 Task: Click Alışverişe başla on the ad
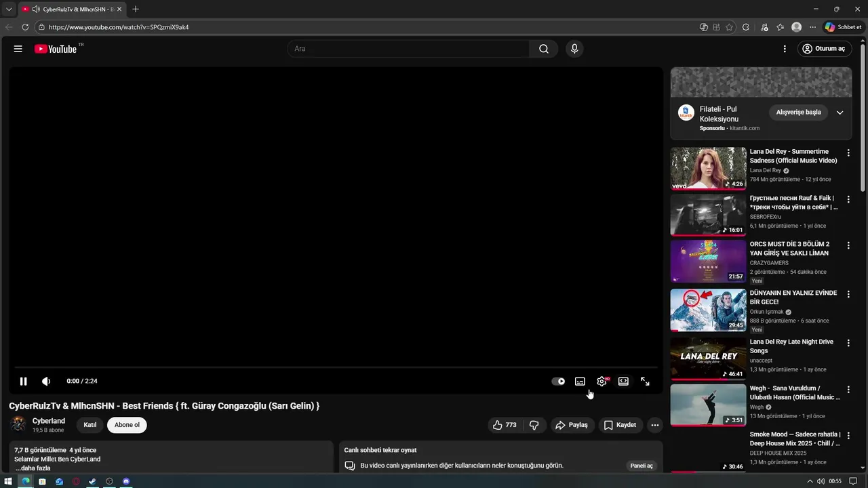[798, 113]
